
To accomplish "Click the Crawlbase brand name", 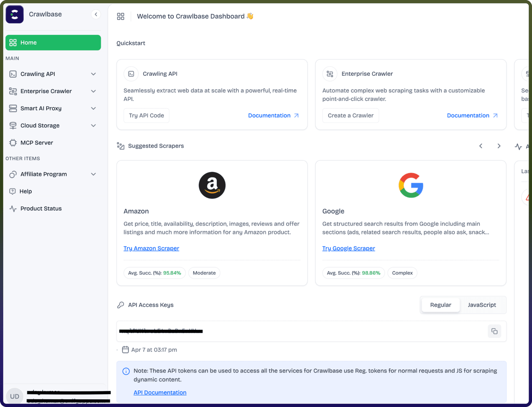I will point(45,14).
